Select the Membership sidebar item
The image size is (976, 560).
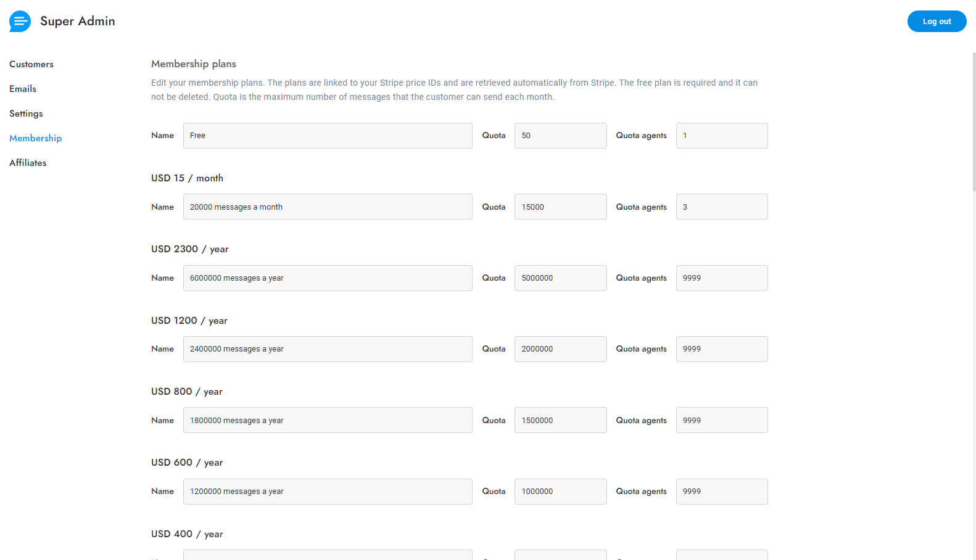click(36, 138)
